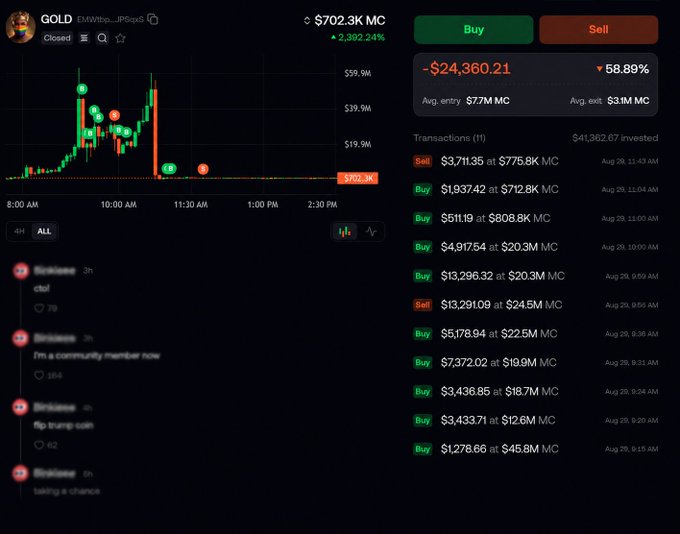
Task: Click the 2,392.24% gain indicator
Action: click(x=358, y=37)
